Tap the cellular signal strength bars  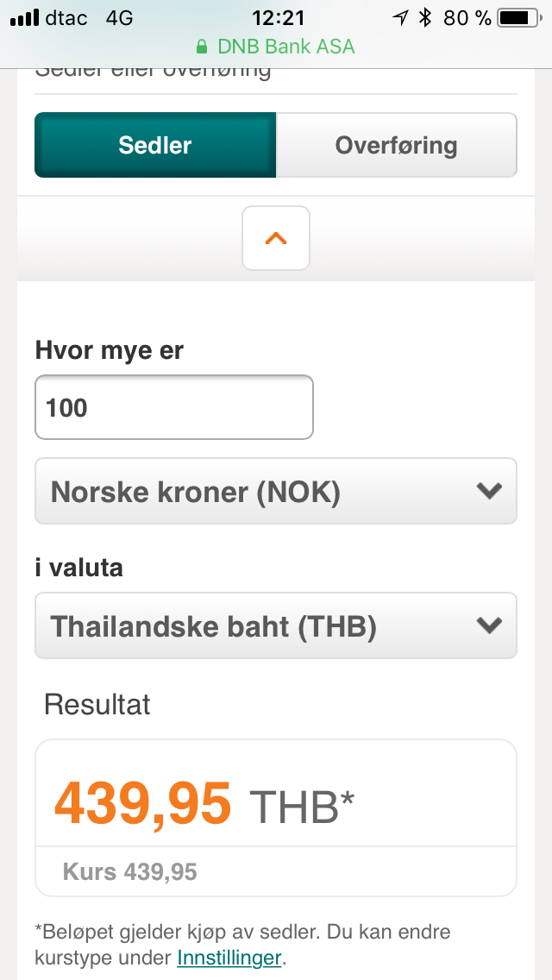coord(25,18)
